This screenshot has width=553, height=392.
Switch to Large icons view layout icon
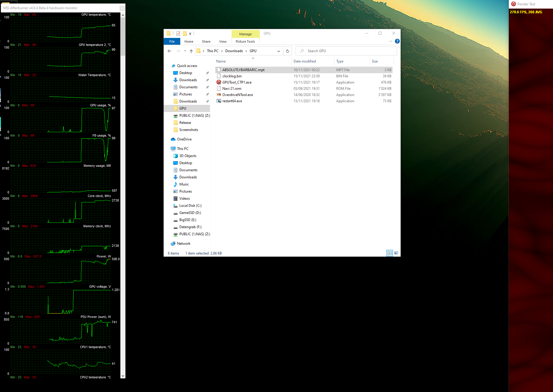396,253
